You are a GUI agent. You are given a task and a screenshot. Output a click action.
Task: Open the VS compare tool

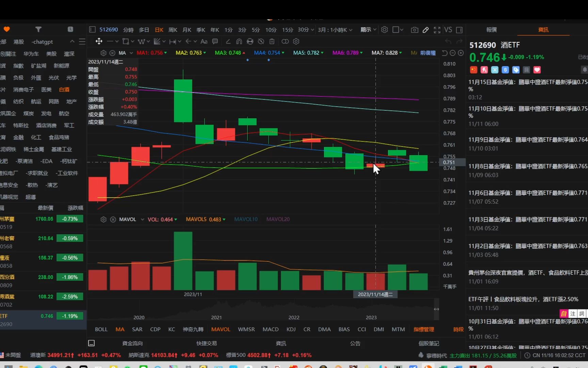pos(448,30)
